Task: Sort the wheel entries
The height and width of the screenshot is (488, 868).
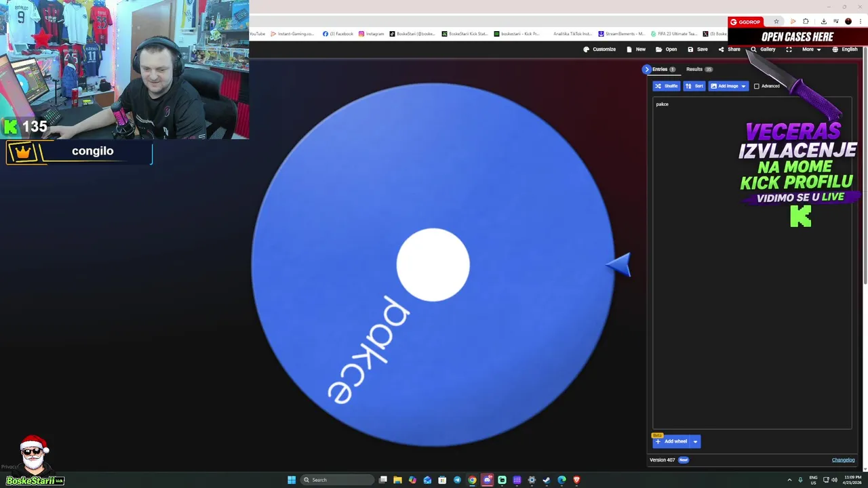Action: pos(694,86)
